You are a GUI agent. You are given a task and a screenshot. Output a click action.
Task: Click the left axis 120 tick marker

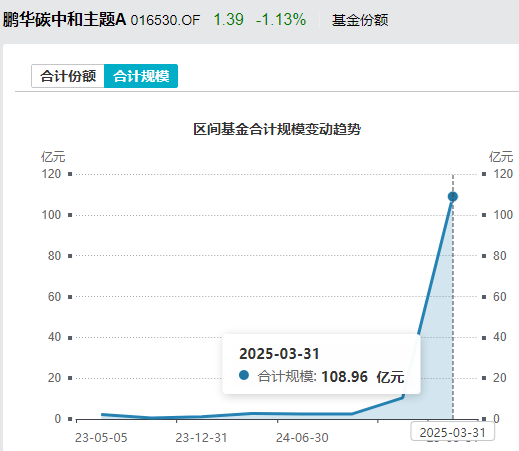pos(70,174)
